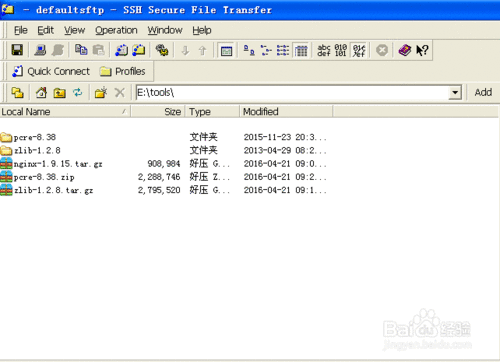Switch to large icons view
This screenshot has height=362, width=500.
pyautogui.click(x=249, y=50)
